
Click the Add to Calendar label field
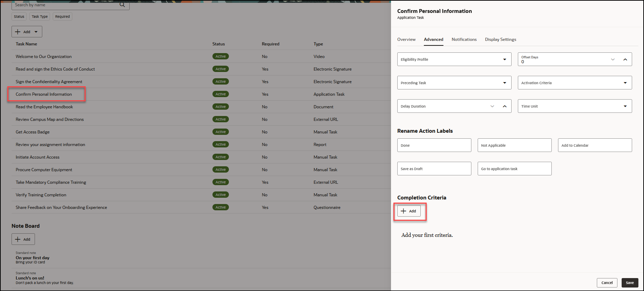point(595,145)
